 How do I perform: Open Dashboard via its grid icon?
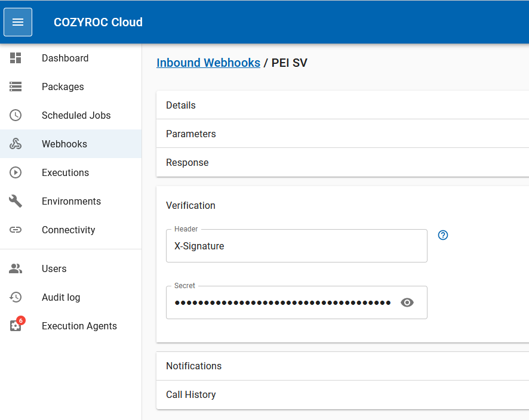[x=16, y=58]
